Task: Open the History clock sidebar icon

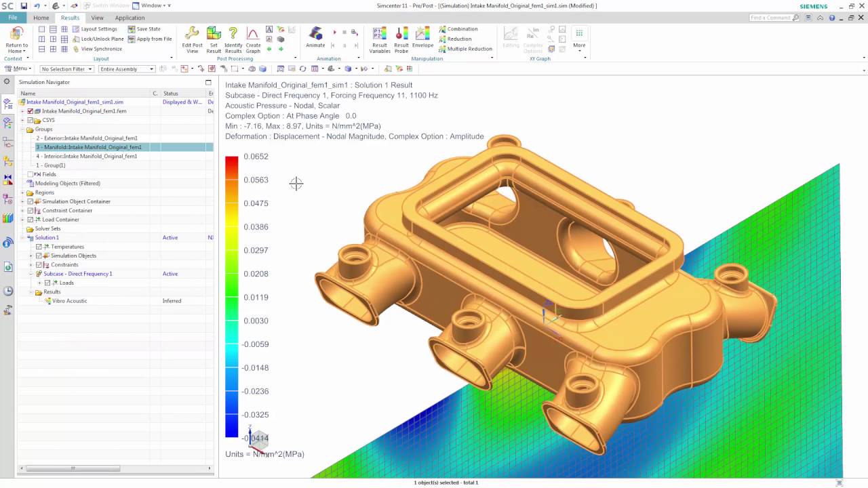Action: click(7, 291)
